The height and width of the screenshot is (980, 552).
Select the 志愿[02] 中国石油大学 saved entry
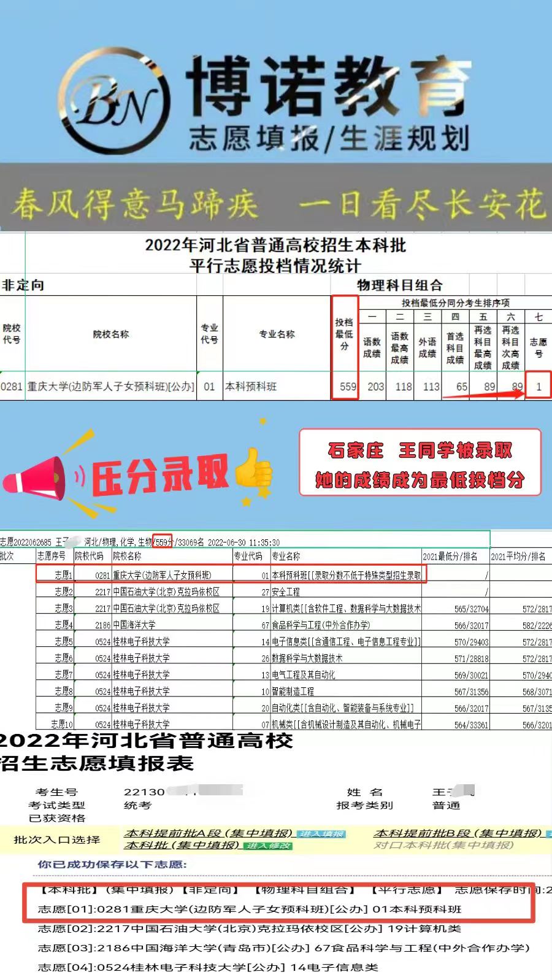[x=249, y=928]
